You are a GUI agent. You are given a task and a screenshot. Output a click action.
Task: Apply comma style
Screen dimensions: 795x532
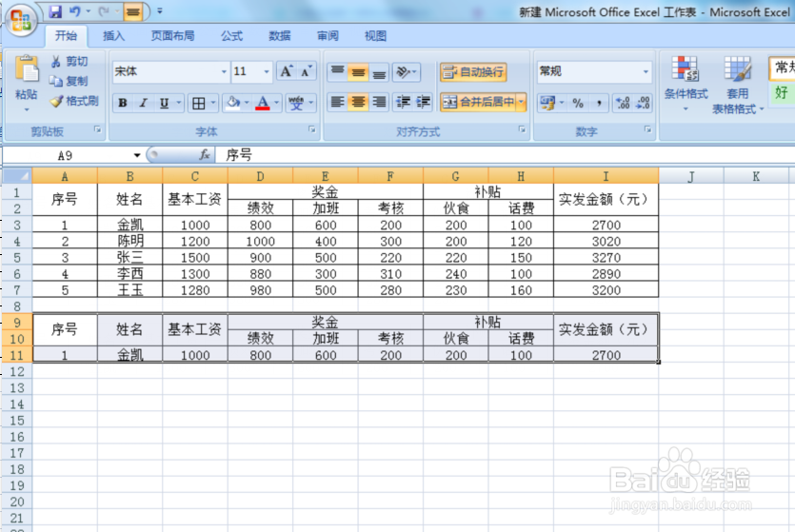coord(599,104)
